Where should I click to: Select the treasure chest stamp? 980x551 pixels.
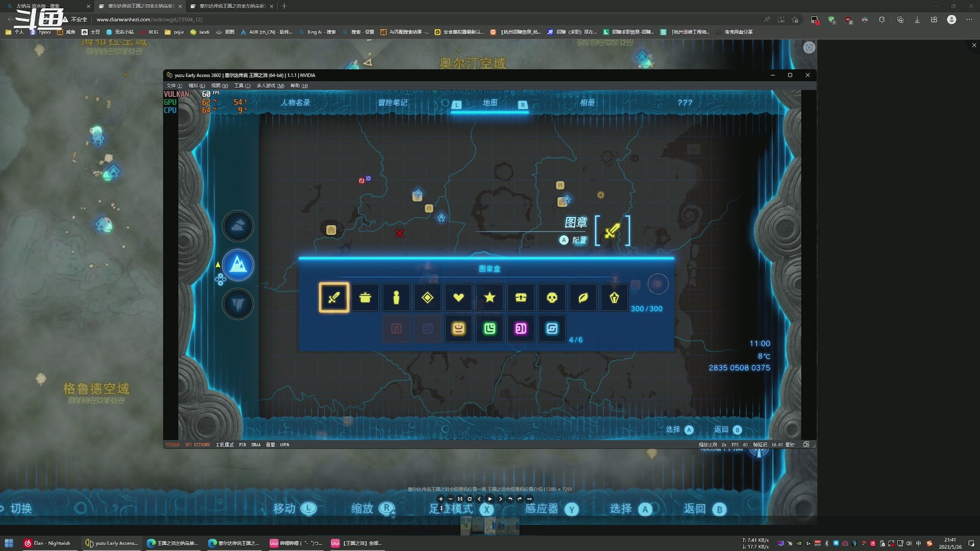(521, 297)
